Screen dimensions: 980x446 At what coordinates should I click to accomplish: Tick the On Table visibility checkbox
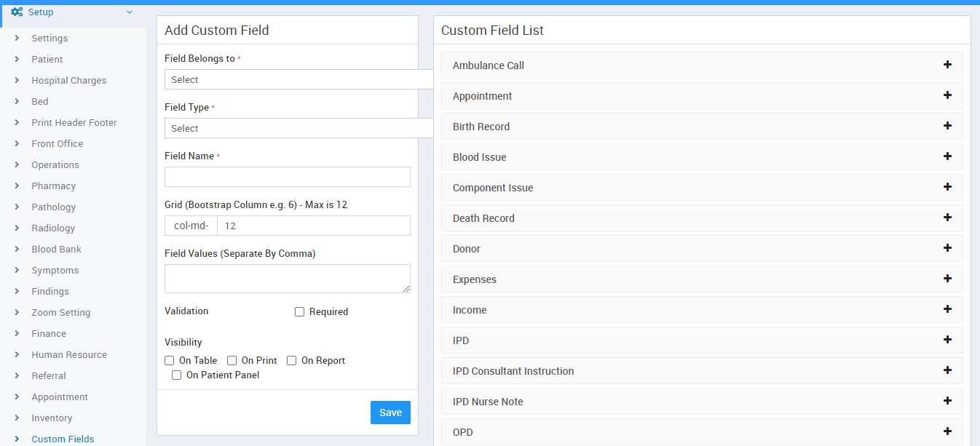pos(170,361)
